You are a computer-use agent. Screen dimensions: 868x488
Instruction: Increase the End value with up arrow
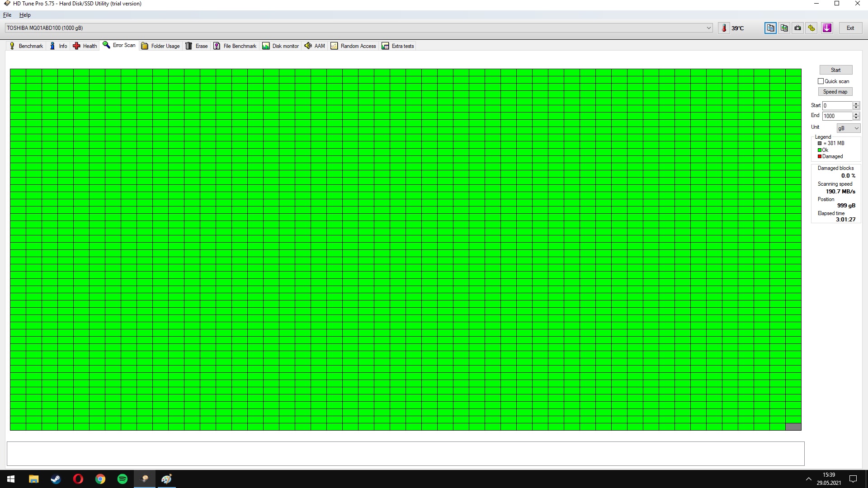click(856, 114)
